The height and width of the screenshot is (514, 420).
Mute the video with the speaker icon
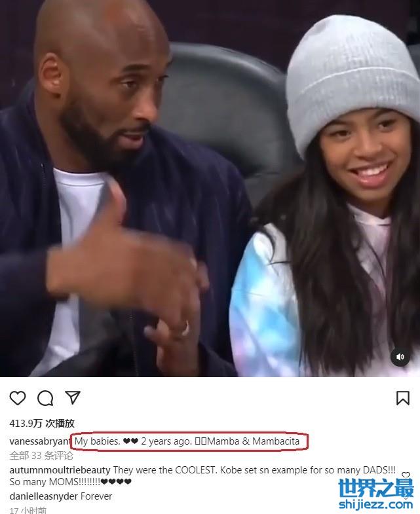(400, 357)
